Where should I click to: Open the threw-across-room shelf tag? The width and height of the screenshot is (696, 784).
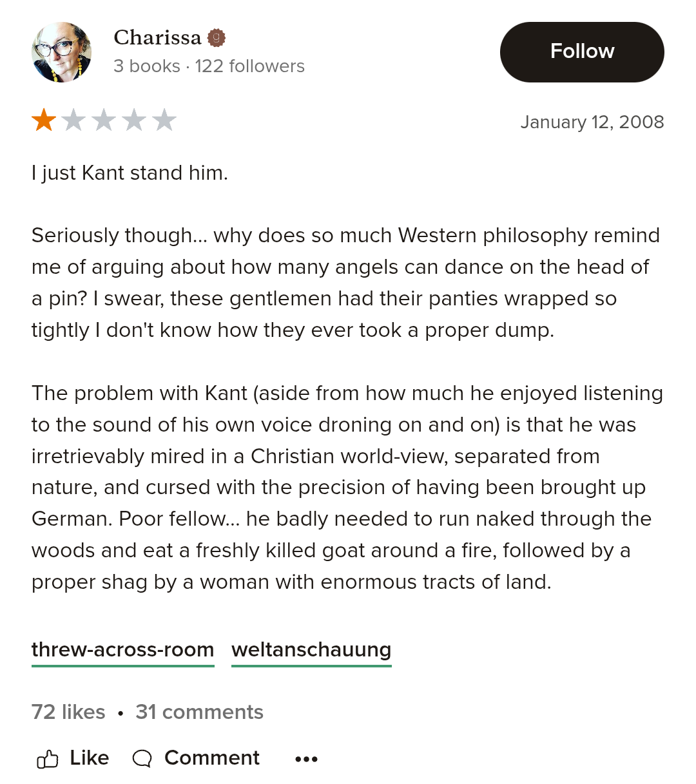[122, 649]
